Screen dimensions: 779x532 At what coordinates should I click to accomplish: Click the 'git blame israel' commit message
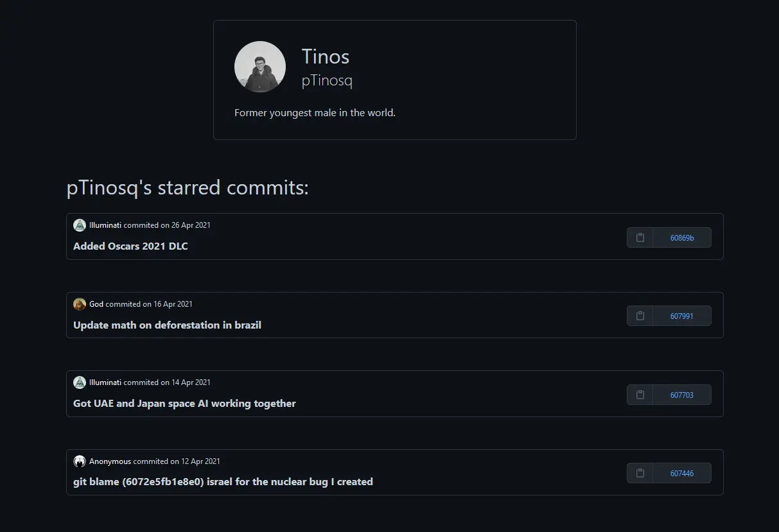[223, 481]
